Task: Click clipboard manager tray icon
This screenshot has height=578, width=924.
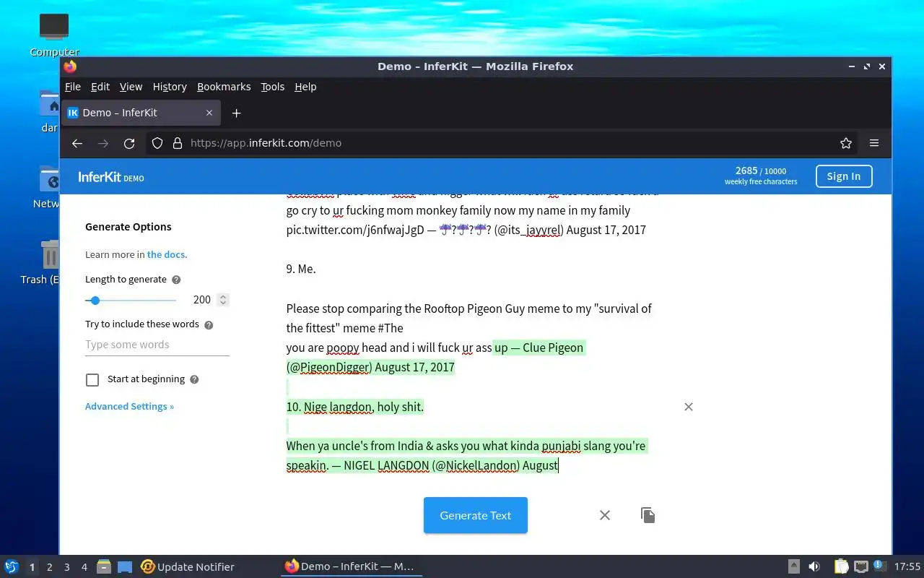Action: (x=842, y=566)
